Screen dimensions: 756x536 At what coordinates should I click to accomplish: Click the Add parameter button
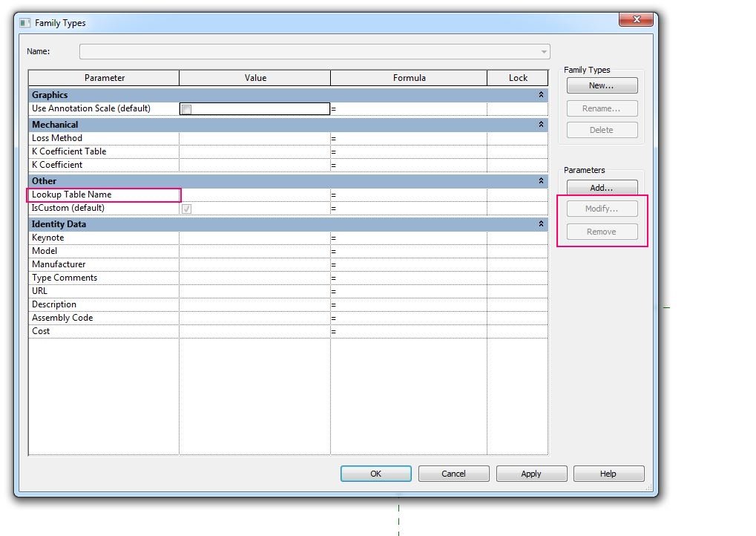[601, 186]
